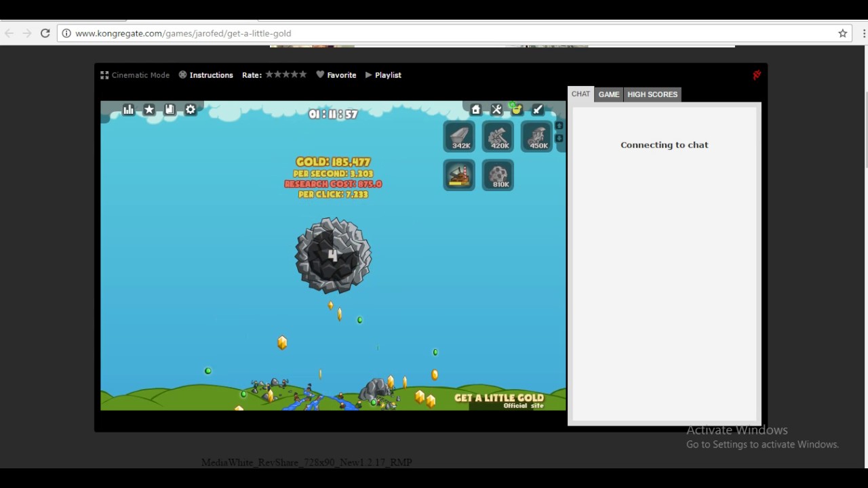Screen dimensions: 868x488
Task: Buy the 342K ingot trough upgrade
Action: (x=459, y=137)
